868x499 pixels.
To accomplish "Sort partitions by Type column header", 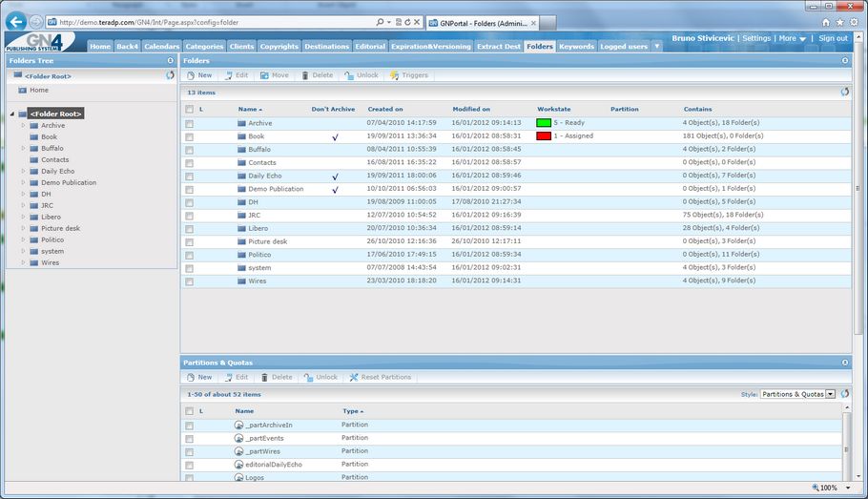I will (x=353, y=411).
